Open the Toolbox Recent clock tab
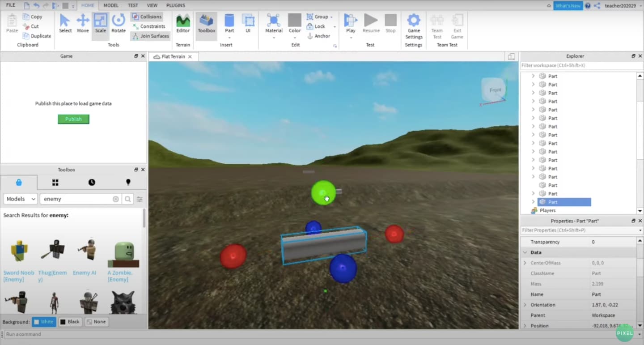Image resolution: width=644 pixels, height=345 pixels. click(x=92, y=182)
